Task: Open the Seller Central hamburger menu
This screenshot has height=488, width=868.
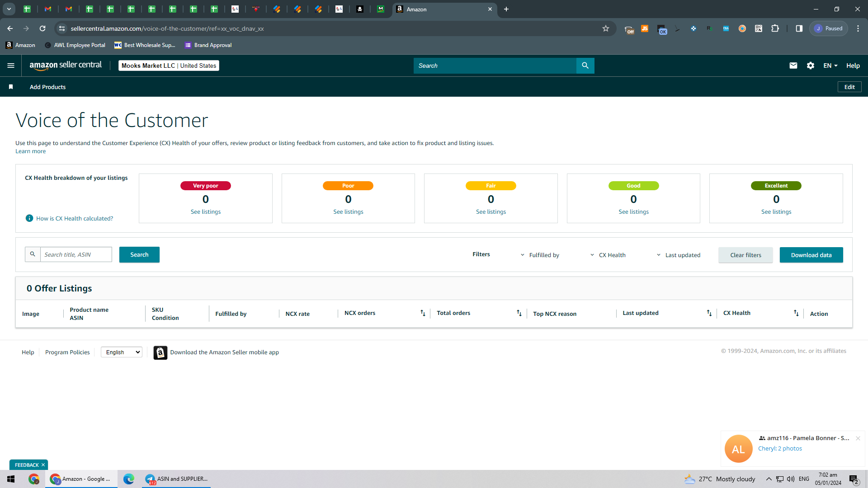Action: [x=11, y=66]
